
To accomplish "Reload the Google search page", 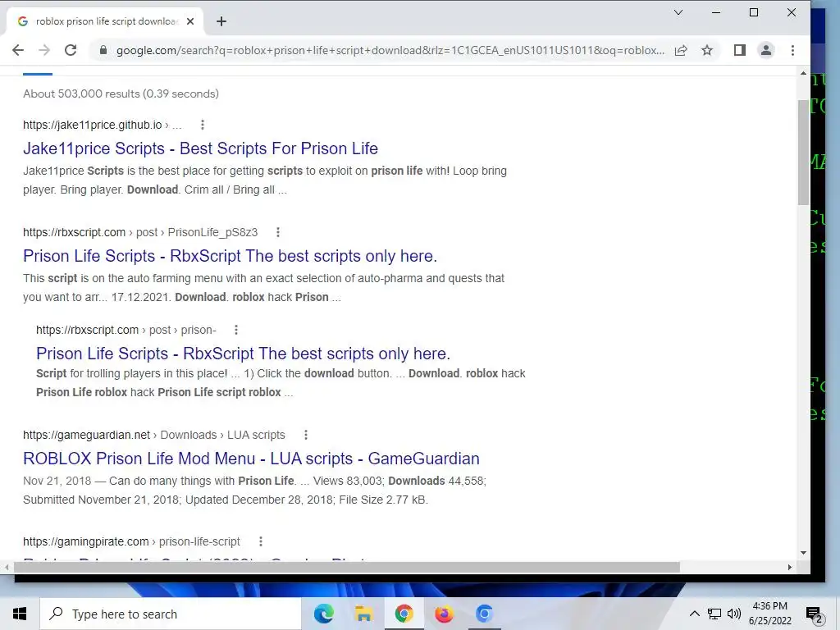I will (x=71, y=50).
